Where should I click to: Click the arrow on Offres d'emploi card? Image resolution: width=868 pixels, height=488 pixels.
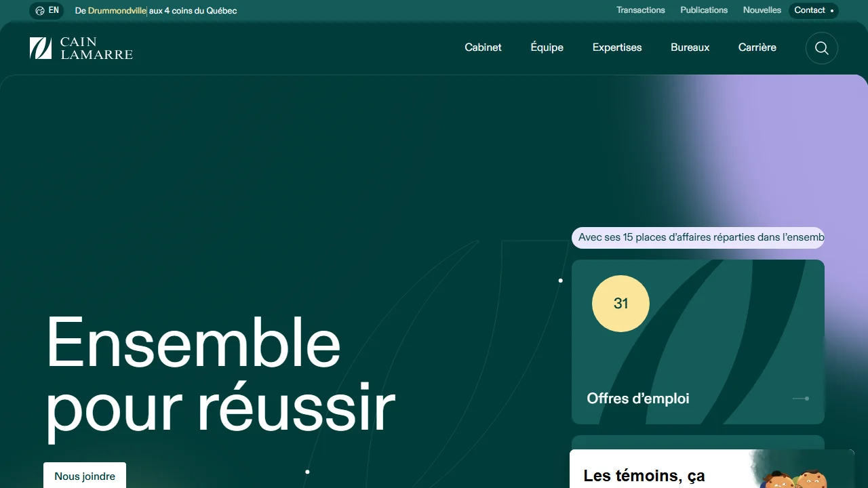tap(801, 399)
